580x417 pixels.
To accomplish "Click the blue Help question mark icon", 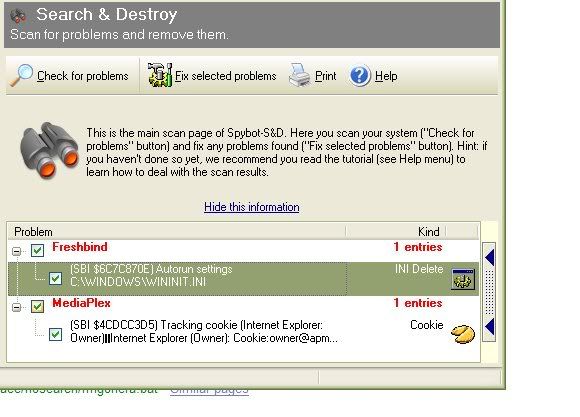I will [x=360, y=75].
